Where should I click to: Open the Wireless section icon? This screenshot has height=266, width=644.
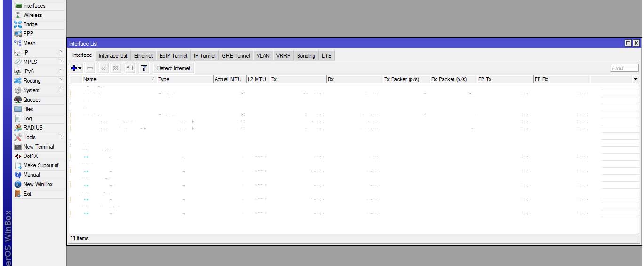18,15
